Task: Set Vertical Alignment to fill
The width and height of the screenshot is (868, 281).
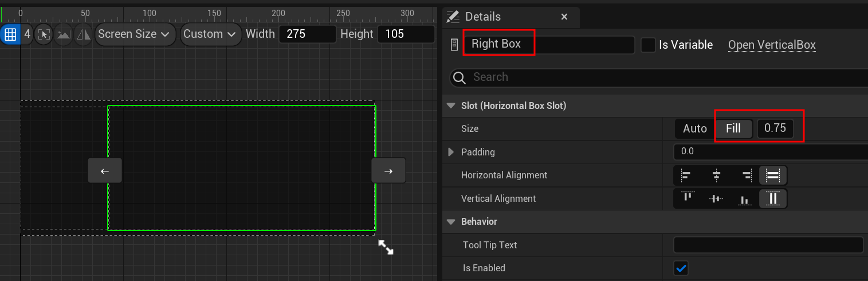Action: (773, 198)
